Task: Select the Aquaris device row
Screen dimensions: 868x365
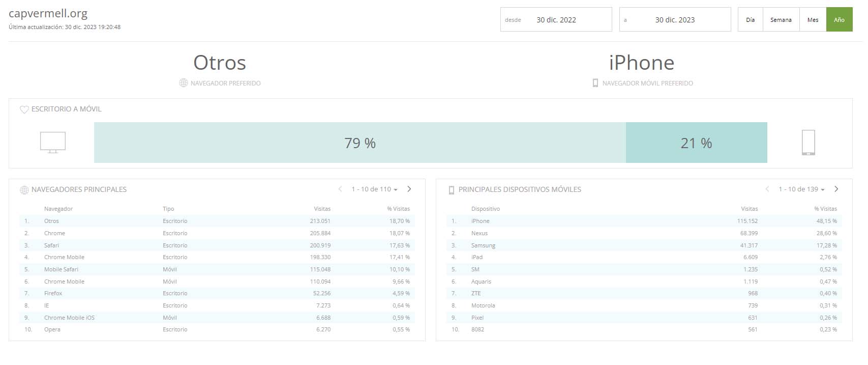Action: click(644, 282)
